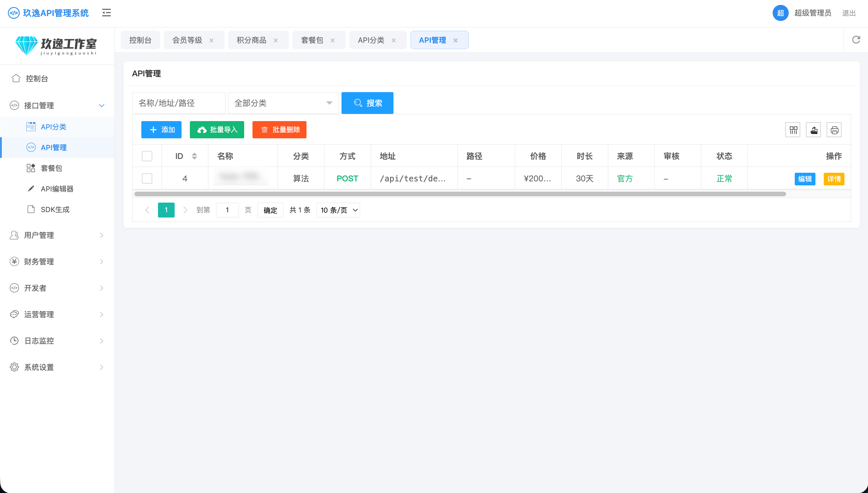Click the 添加 add button

161,130
